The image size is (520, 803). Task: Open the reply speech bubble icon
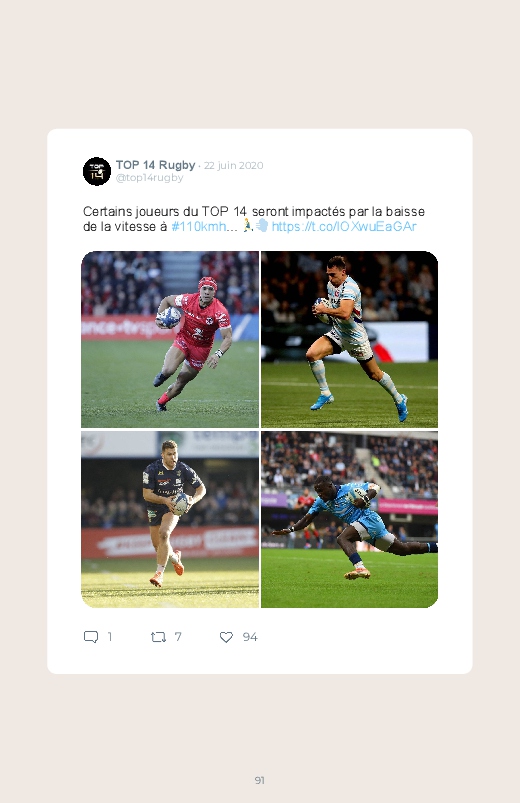(91, 637)
